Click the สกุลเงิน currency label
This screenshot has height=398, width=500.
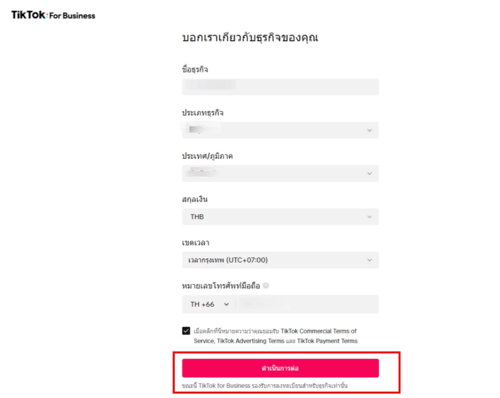click(195, 199)
